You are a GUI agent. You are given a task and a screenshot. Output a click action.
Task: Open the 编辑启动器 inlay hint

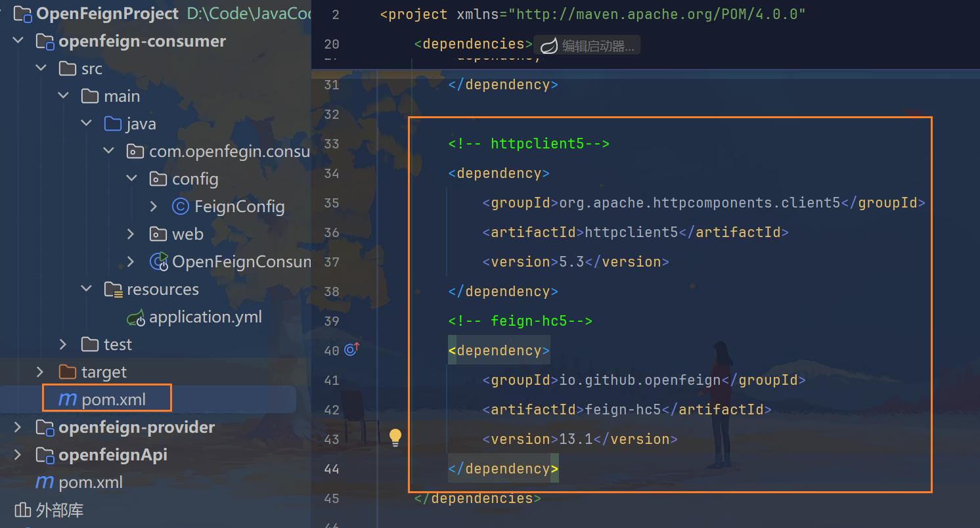click(587, 45)
